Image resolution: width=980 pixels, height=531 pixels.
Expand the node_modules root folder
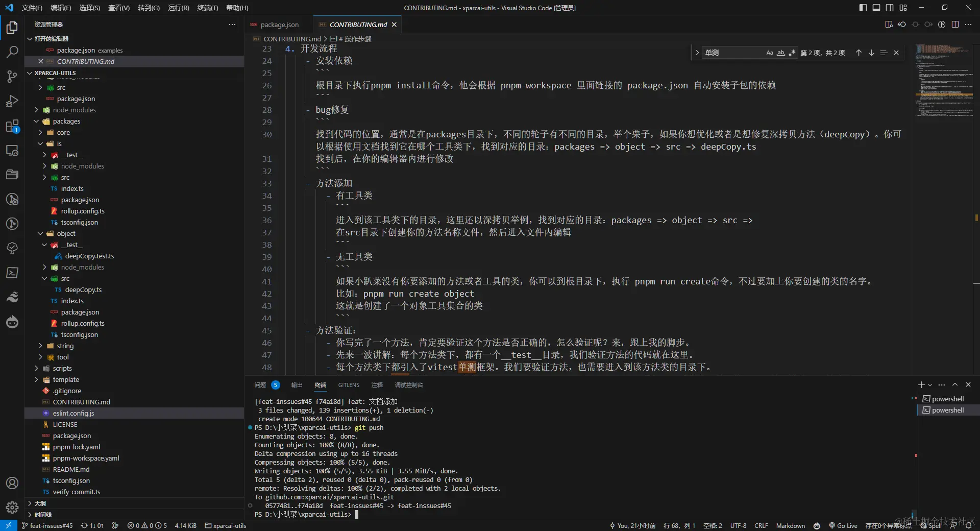74,110
